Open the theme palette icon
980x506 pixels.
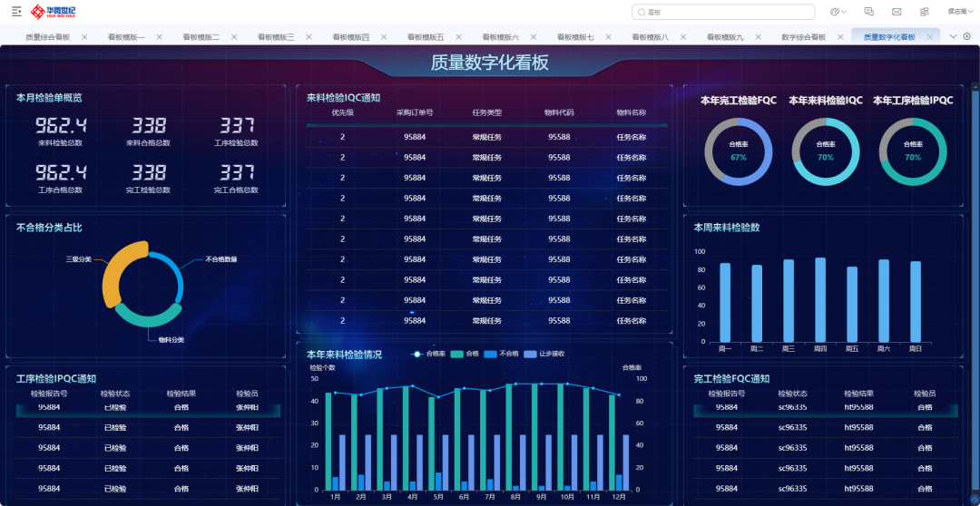coord(835,12)
